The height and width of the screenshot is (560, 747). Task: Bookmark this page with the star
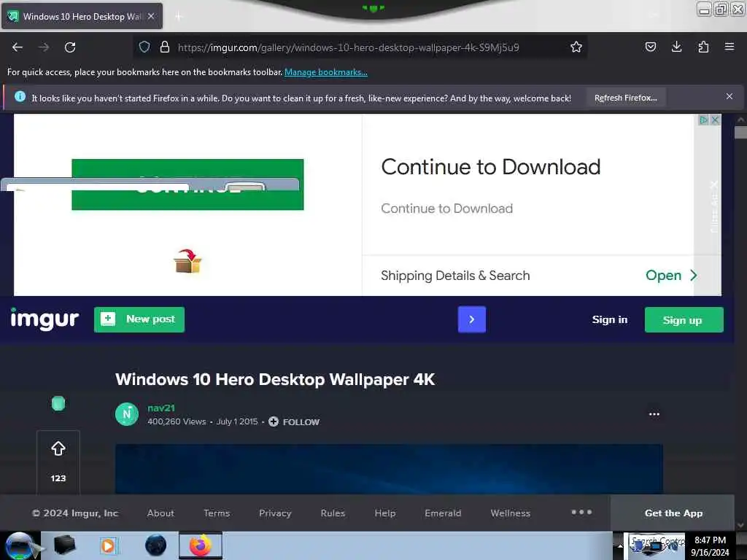tap(576, 47)
